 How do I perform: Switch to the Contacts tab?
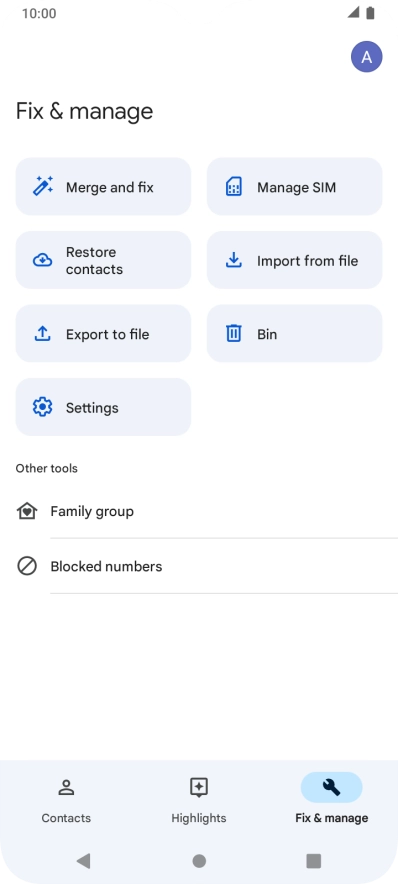click(x=66, y=800)
